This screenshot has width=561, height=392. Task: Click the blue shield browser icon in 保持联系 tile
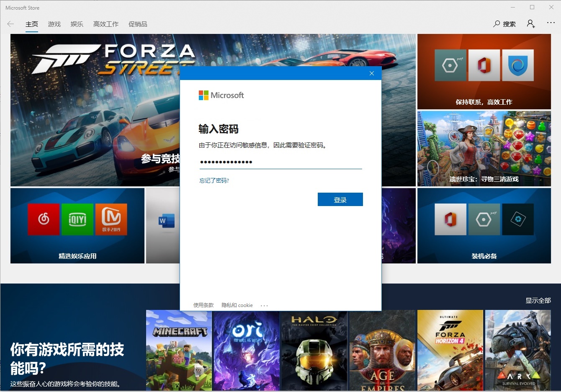point(518,65)
